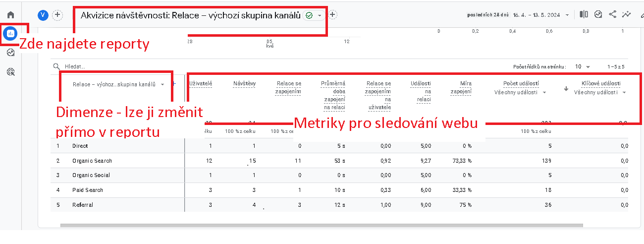Viewport: 644px width, 244px height.
Task: Open Všechny události dropdown under Klíčové události
Action: (600, 92)
